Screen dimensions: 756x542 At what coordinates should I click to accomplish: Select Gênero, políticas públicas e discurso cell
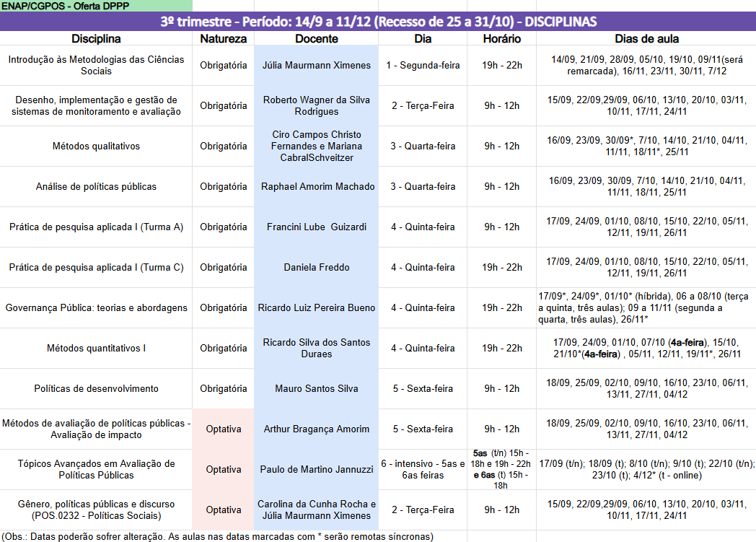pyautogui.click(x=96, y=510)
